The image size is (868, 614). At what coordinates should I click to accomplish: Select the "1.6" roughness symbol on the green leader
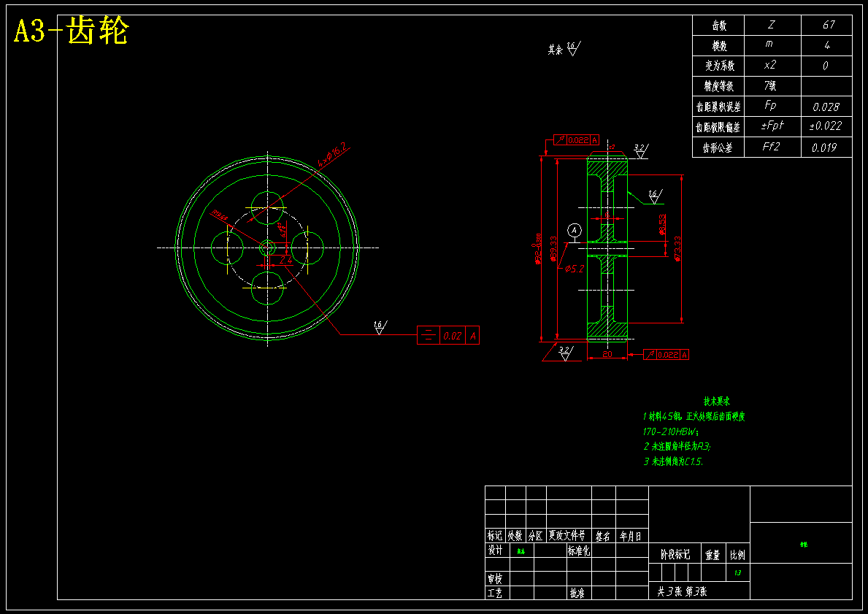tap(654, 196)
